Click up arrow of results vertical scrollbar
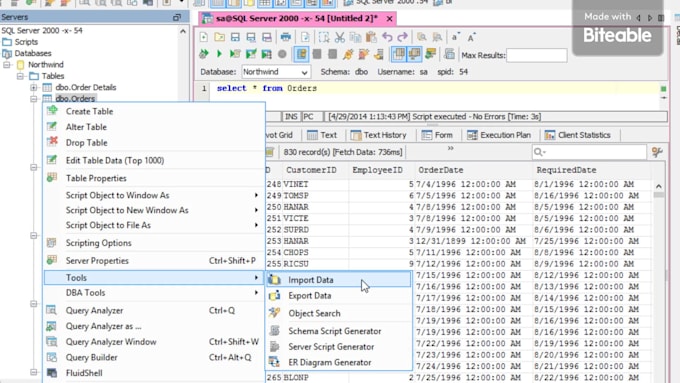This screenshot has height=383, width=680. (659, 187)
